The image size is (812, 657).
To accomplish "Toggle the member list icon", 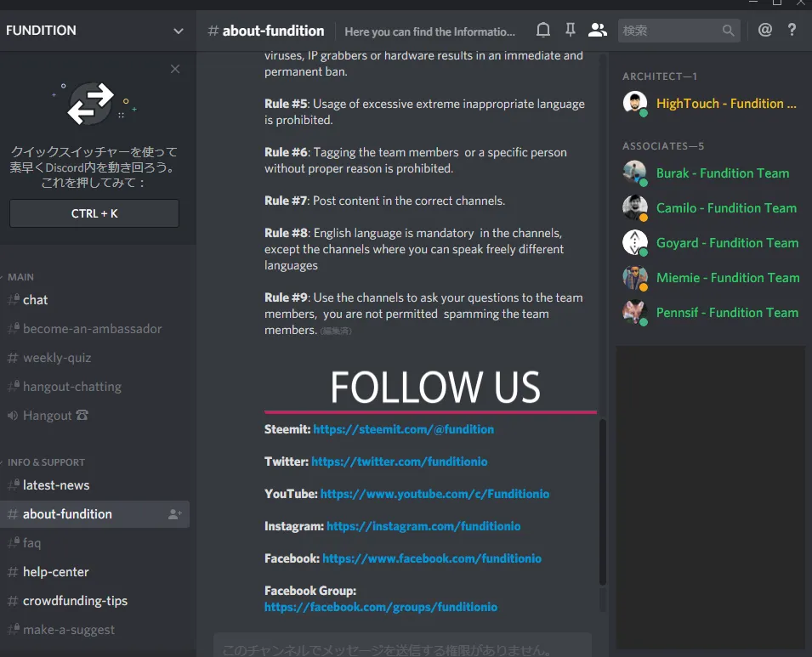I will point(597,30).
